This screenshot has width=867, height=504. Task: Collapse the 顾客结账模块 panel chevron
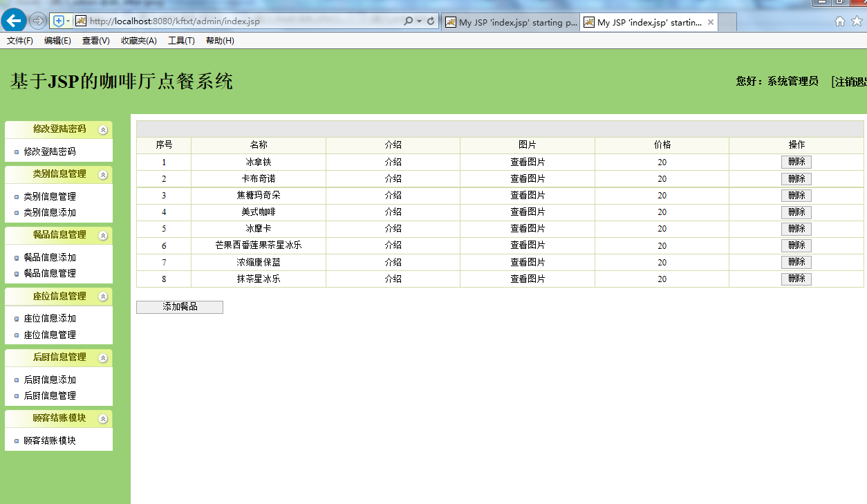pyautogui.click(x=103, y=419)
